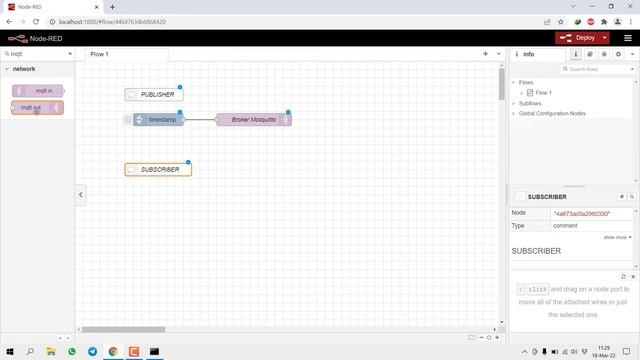Expand Global Configuration Nodes section
The width and height of the screenshot is (640, 360).
(x=513, y=113)
